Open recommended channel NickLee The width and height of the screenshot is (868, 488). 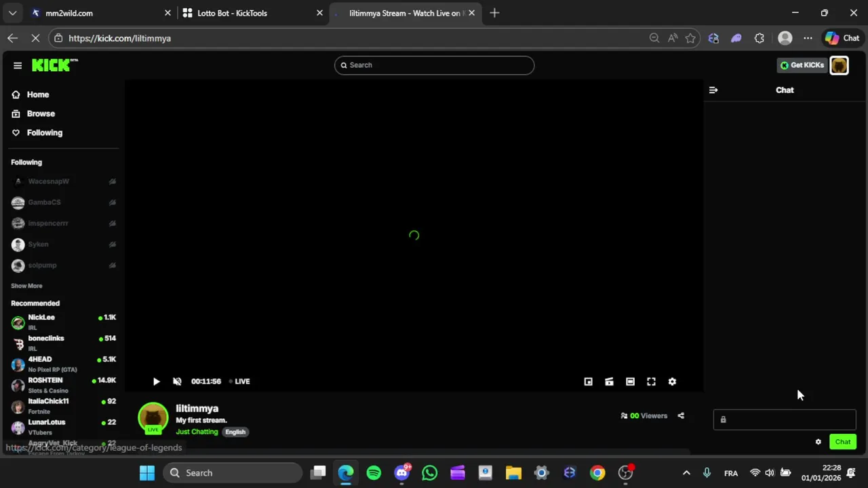tap(64, 322)
